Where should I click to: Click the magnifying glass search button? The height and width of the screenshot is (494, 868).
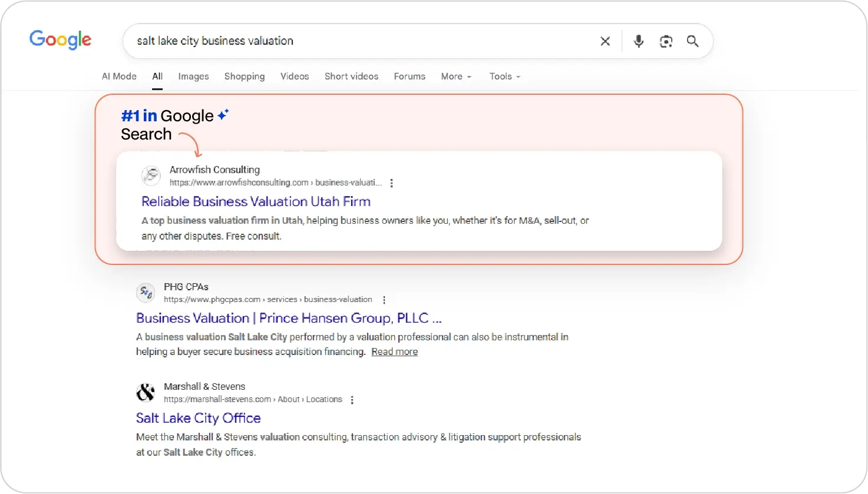693,41
